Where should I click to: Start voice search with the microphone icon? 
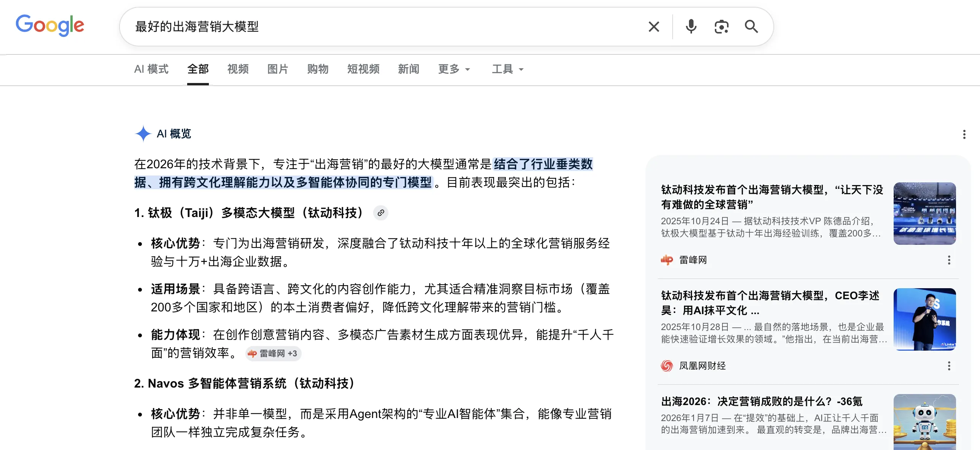point(691,27)
